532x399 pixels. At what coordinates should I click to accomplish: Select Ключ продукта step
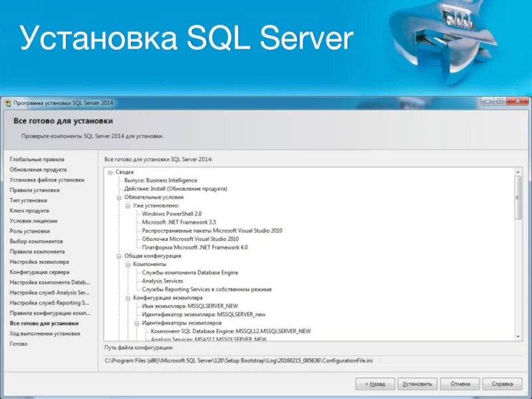click(x=29, y=211)
